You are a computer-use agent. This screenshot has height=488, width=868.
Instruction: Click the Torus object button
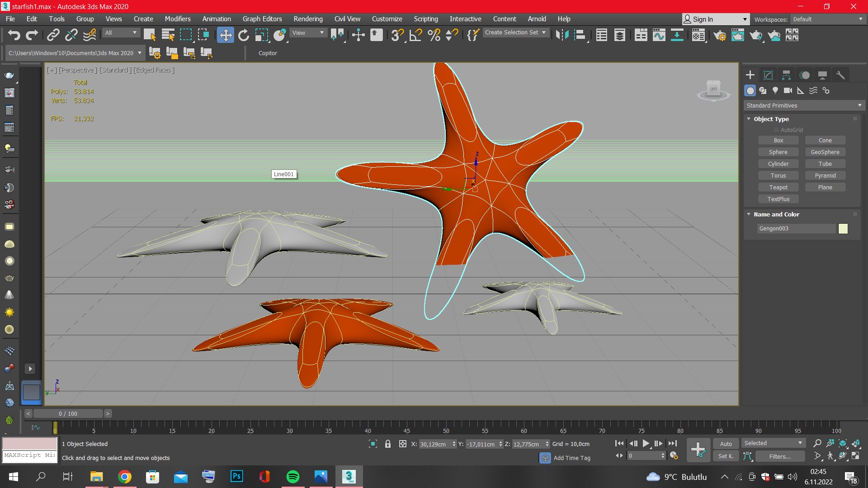pos(778,176)
